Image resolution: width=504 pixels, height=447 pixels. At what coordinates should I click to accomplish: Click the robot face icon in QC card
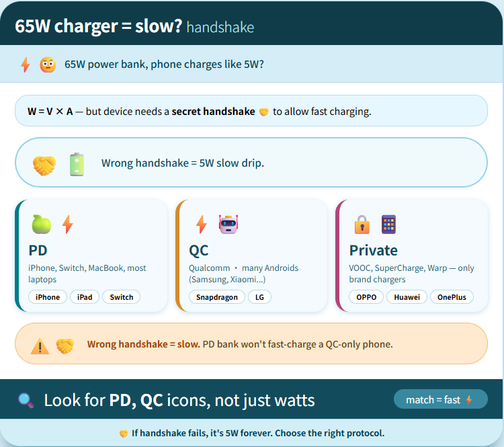[228, 224]
